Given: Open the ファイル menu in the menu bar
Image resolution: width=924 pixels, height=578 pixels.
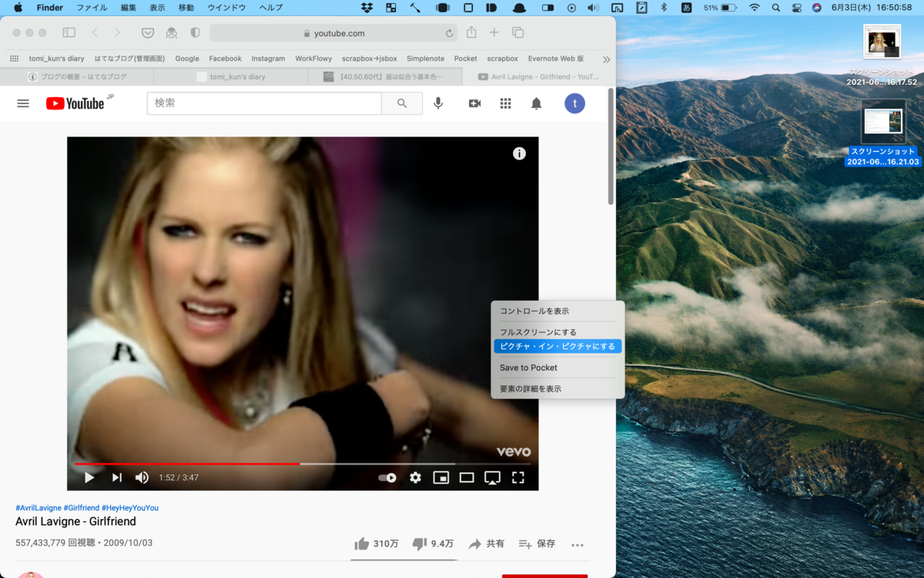Looking at the screenshot, I should pyautogui.click(x=92, y=8).
